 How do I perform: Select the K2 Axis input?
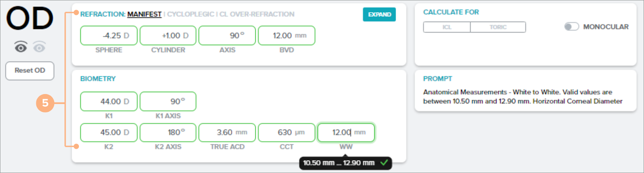168,132
